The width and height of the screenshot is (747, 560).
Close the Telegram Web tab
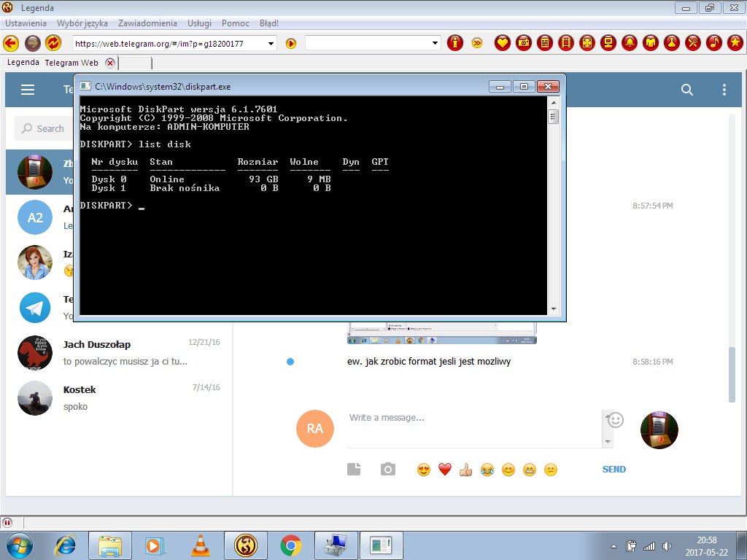pos(110,63)
